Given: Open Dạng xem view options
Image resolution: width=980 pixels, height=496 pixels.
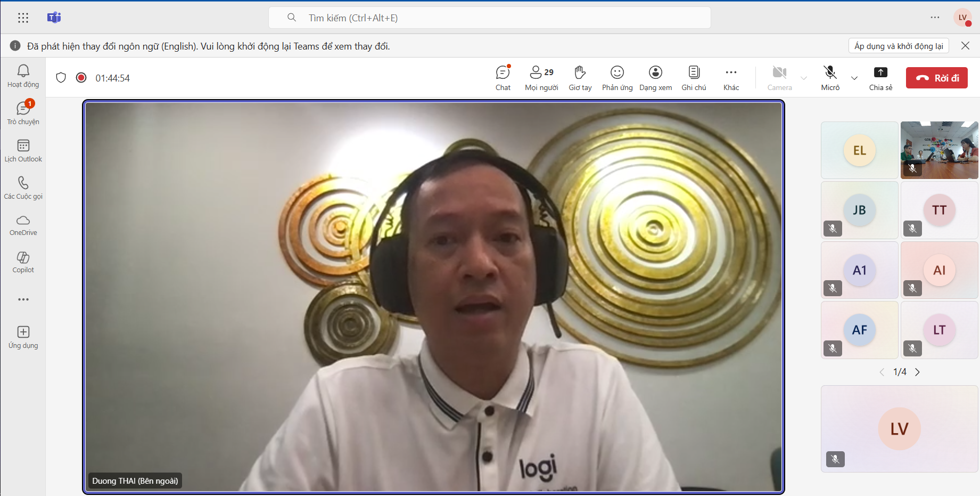Looking at the screenshot, I should [655, 78].
